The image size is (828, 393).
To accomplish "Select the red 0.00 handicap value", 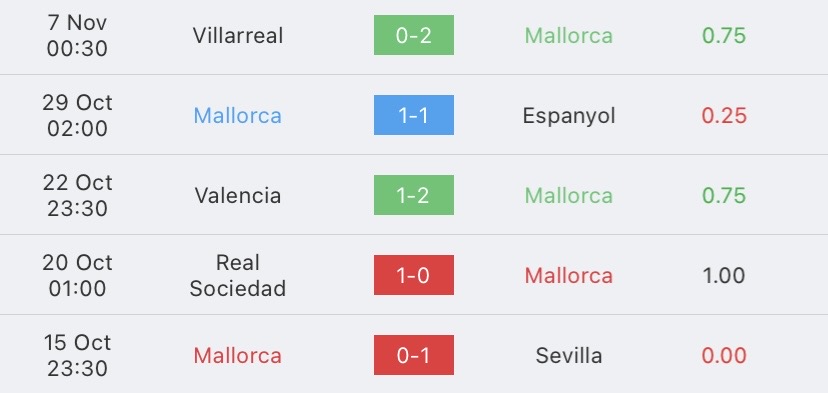I will 724,355.
